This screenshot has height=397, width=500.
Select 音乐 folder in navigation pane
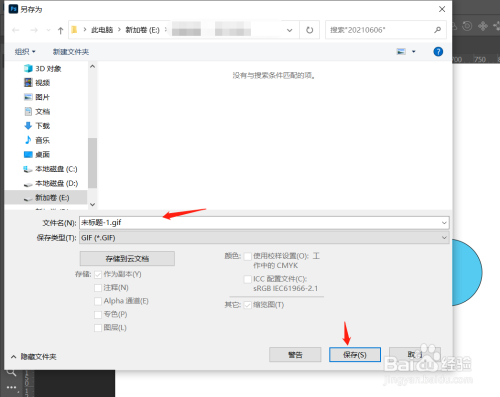pos(37,140)
